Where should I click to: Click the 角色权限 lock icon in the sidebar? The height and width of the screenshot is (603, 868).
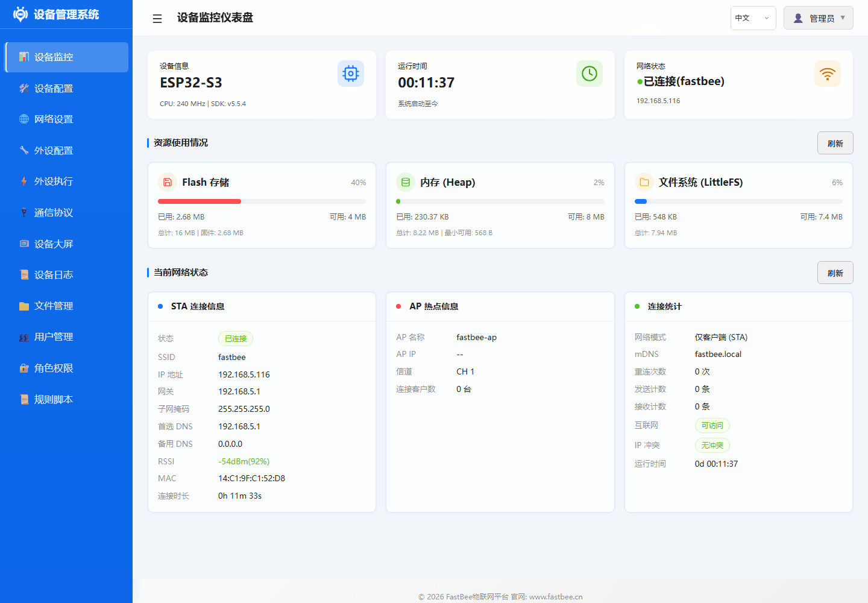(24, 368)
